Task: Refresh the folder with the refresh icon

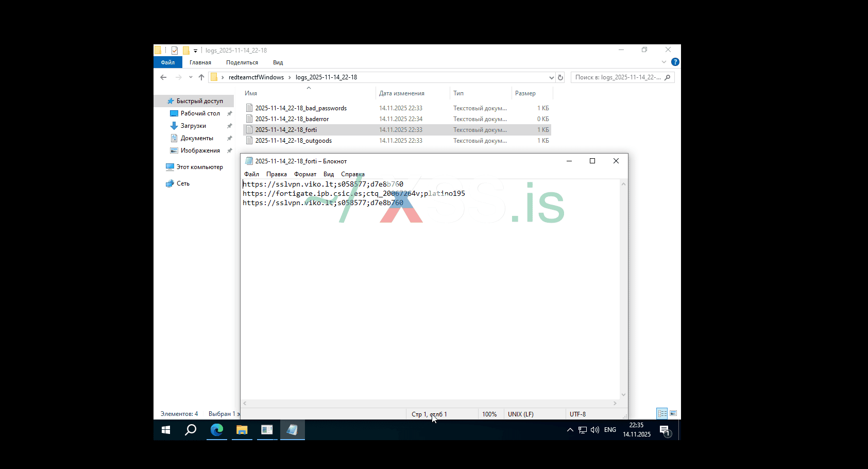Action: click(x=560, y=77)
